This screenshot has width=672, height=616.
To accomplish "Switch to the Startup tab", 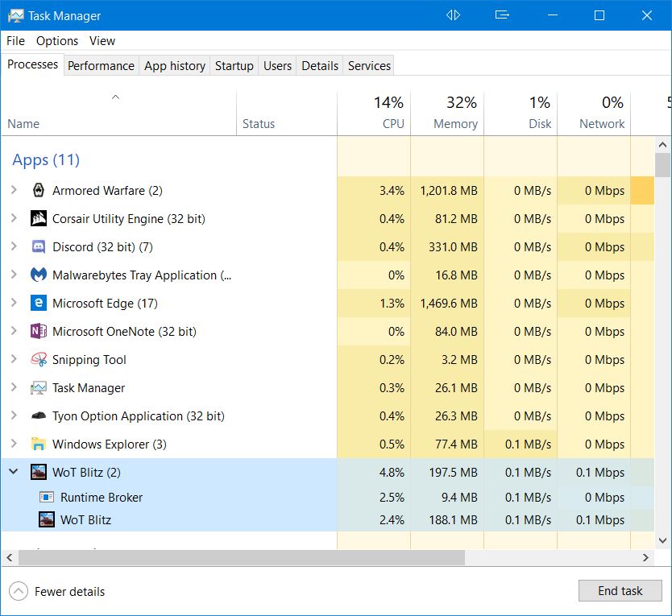I will [234, 65].
